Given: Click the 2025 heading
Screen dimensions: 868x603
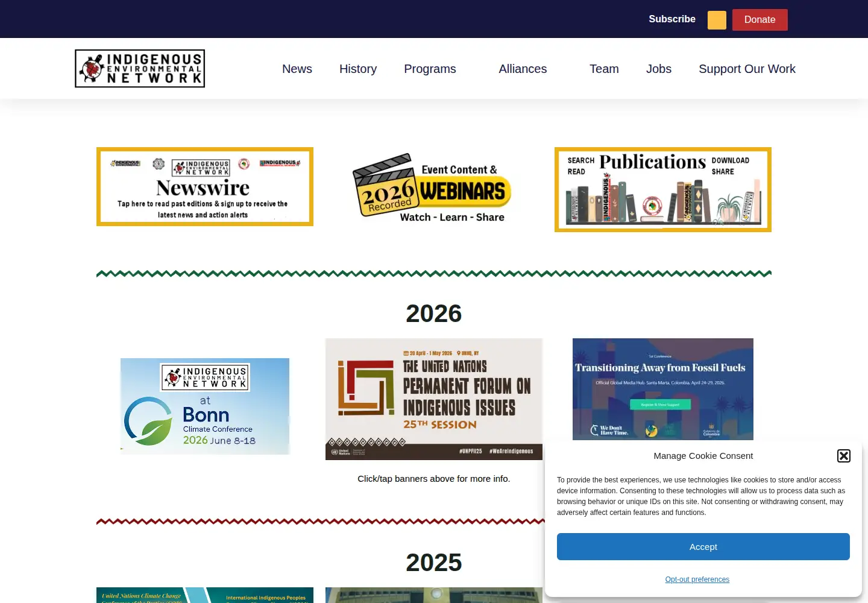Looking at the screenshot, I should [x=434, y=563].
